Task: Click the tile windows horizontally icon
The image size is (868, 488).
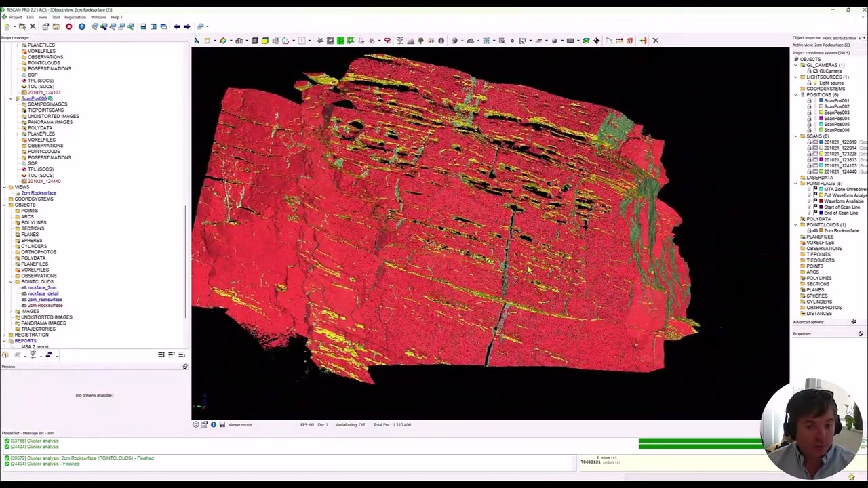Action: tap(143, 26)
